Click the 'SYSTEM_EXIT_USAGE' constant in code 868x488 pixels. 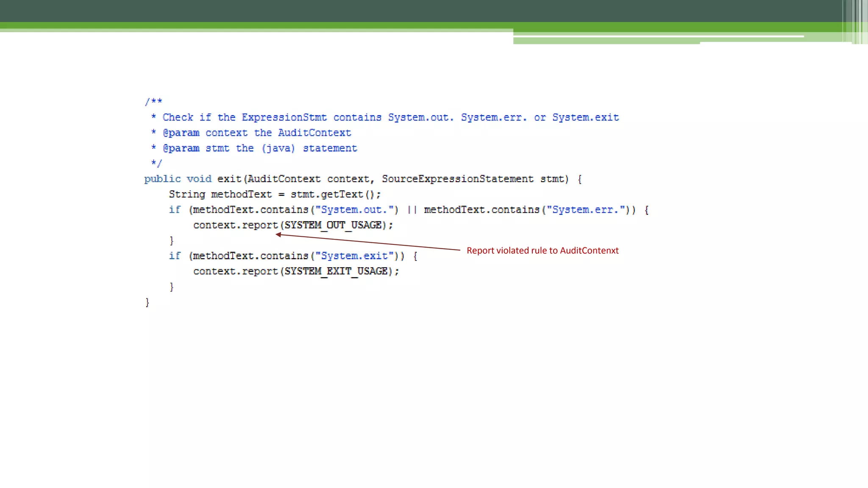point(336,271)
